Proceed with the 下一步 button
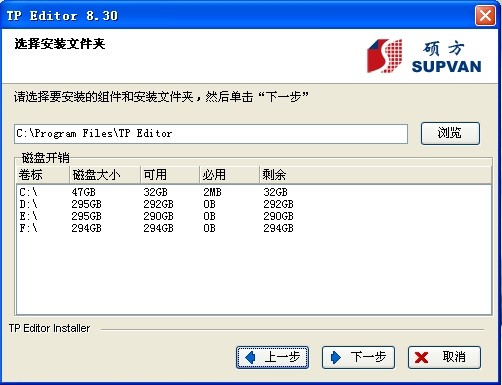This screenshot has height=385, width=502. (x=358, y=357)
